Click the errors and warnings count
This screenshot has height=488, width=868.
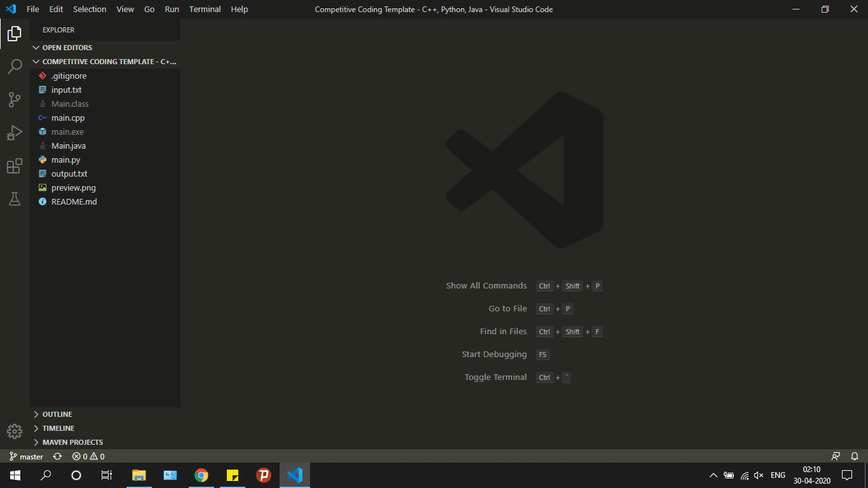pyautogui.click(x=88, y=456)
